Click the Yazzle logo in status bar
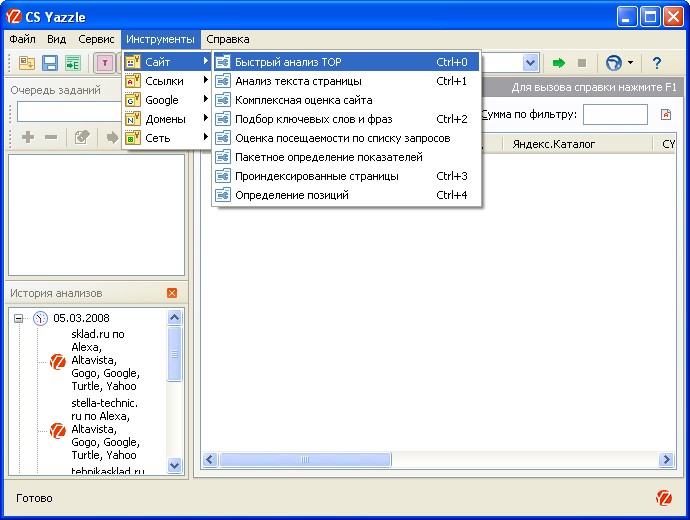The width and height of the screenshot is (690, 520). (664, 498)
